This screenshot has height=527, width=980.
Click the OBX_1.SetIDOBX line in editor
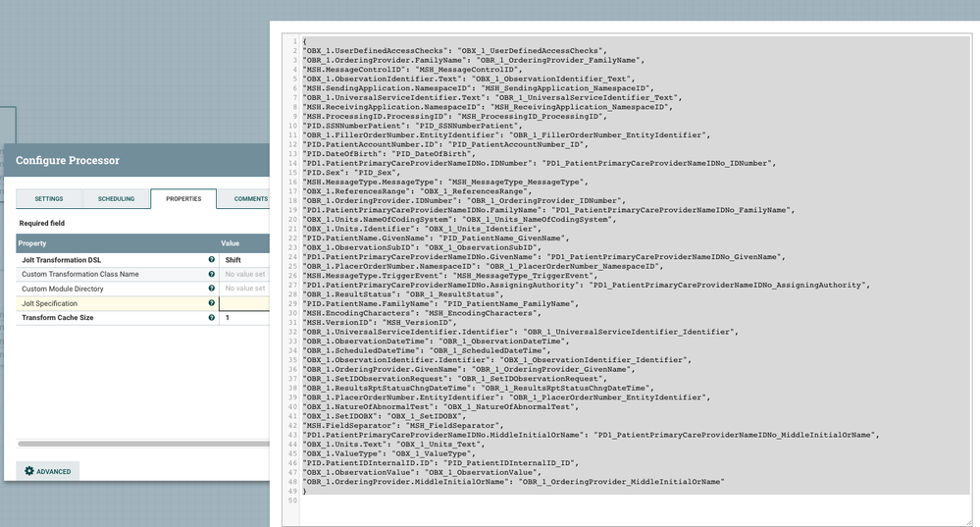(384, 416)
